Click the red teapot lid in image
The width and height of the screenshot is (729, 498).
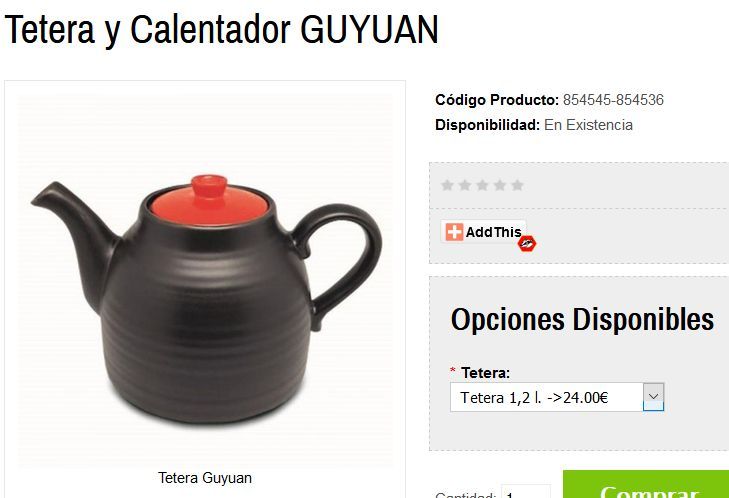click(209, 201)
